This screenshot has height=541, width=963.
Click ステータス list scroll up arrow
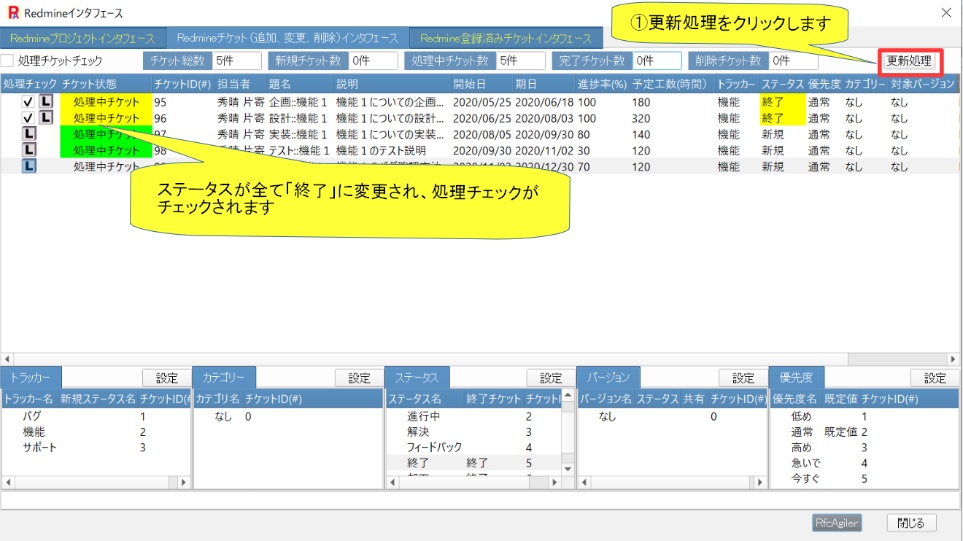point(567,395)
